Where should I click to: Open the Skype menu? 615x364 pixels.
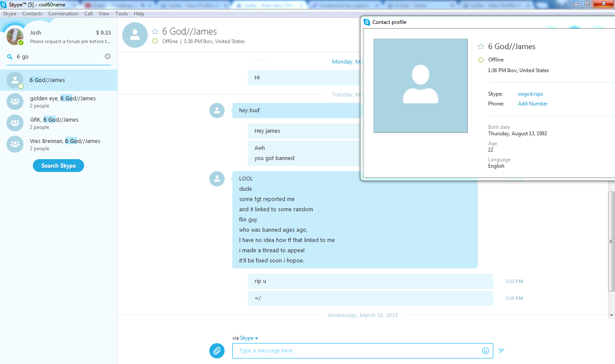(x=9, y=14)
